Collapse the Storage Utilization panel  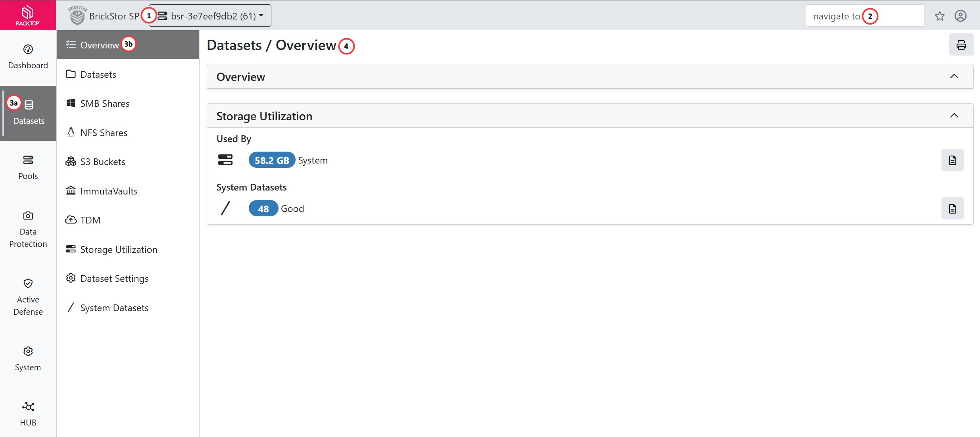(x=954, y=116)
